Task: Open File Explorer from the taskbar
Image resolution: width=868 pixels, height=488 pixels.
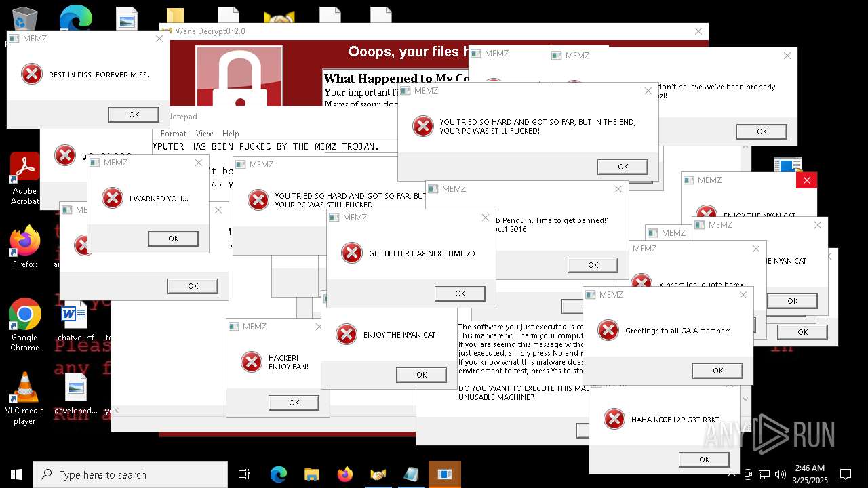Action: click(x=311, y=474)
